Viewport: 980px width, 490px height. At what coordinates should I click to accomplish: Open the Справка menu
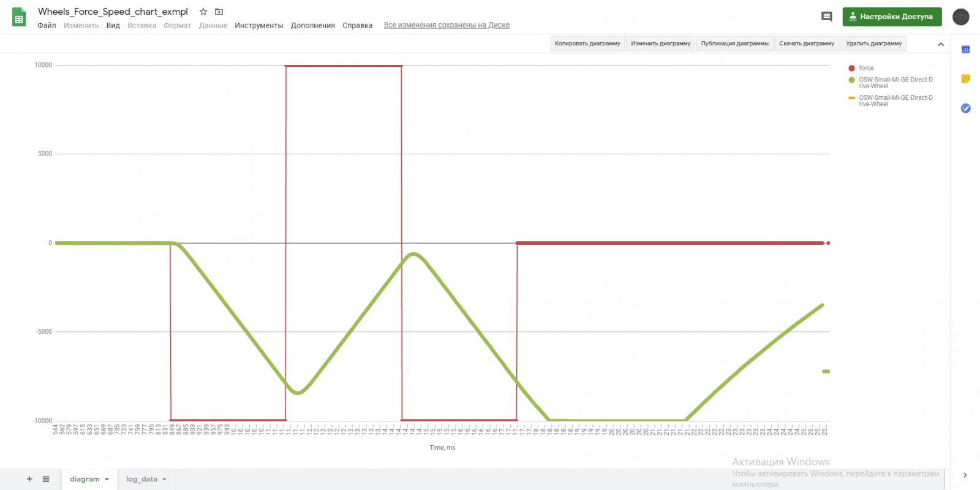point(358,26)
